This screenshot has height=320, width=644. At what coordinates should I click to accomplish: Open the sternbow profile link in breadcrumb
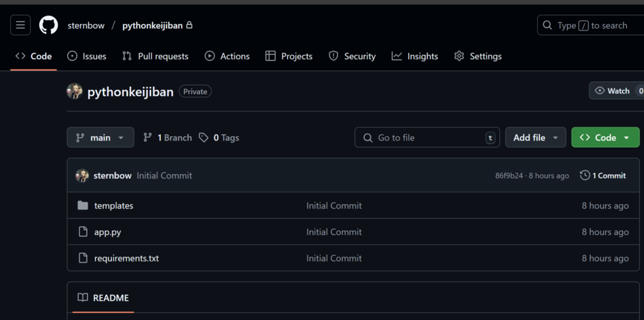click(x=86, y=25)
